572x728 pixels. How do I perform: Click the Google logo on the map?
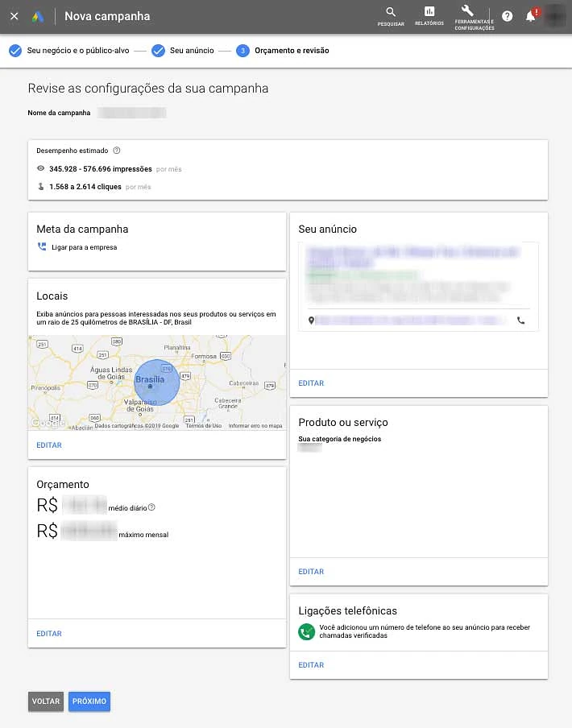(48, 422)
